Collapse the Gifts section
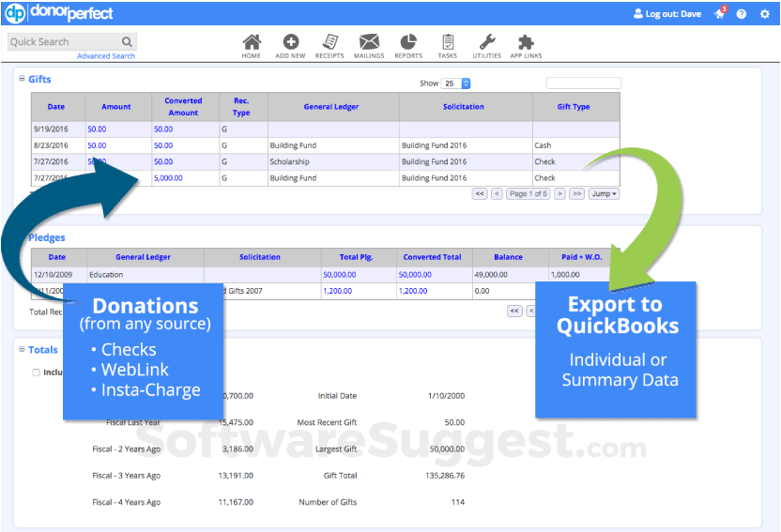The height and width of the screenshot is (532, 781). tap(22, 78)
